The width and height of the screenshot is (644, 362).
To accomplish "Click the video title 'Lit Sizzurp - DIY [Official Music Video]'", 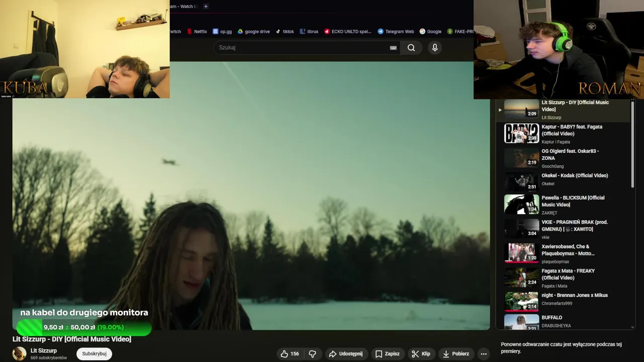I will [72, 339].
